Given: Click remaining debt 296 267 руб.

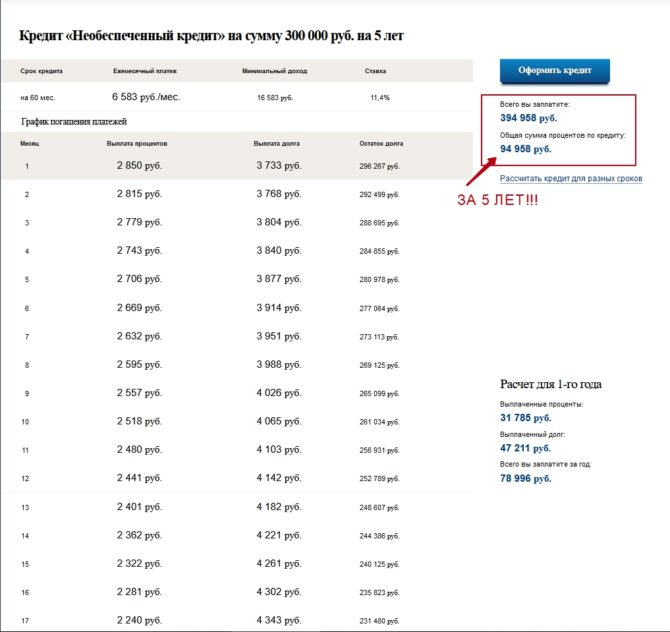Looking at the screenshot, I should tap(379, 166).
